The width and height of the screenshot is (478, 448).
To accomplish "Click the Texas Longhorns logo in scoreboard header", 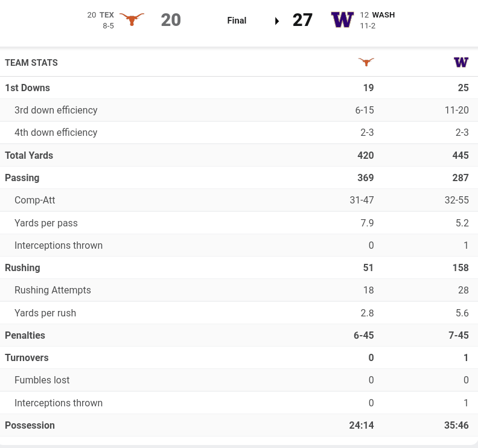I will tap(132, 19).
